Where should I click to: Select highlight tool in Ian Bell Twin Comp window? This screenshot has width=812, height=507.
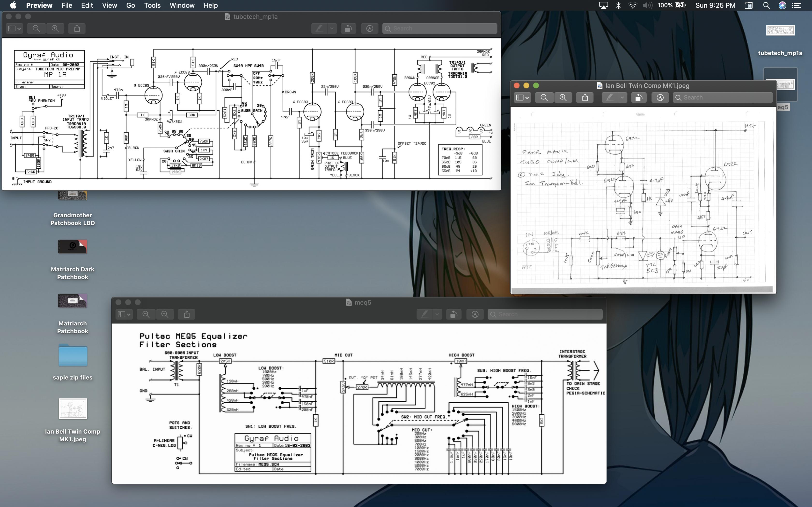point(610,98)
